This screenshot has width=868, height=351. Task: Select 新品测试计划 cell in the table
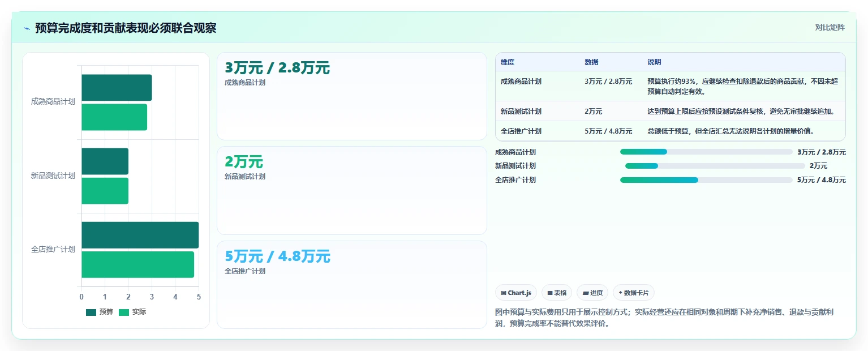click(521, 112)
